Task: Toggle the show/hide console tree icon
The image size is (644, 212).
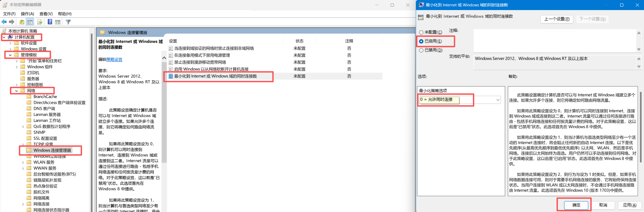Action: 30,22
